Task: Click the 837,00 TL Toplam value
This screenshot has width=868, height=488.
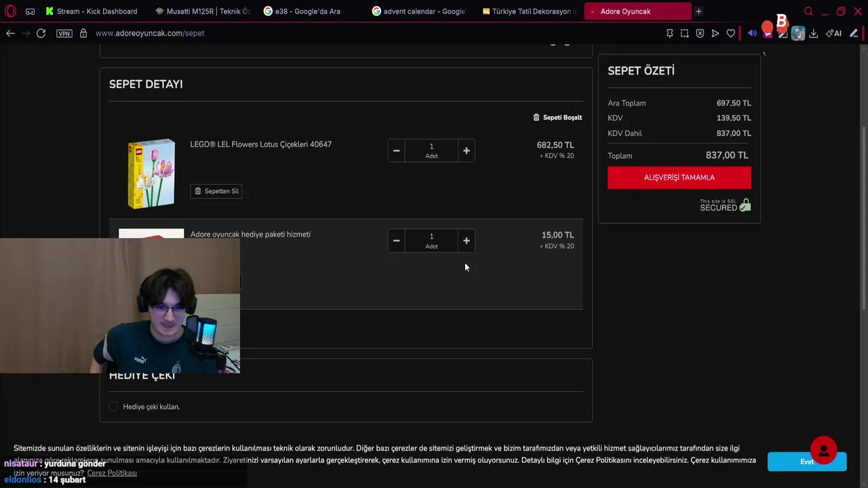Action: point(727,155)
